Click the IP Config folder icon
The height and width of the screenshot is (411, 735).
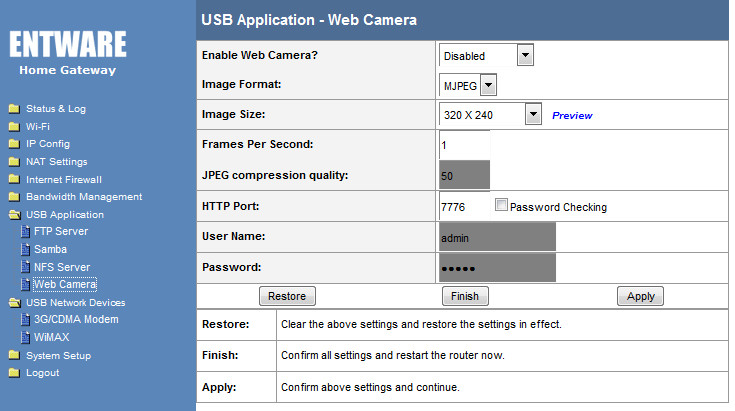coord(14,144)
